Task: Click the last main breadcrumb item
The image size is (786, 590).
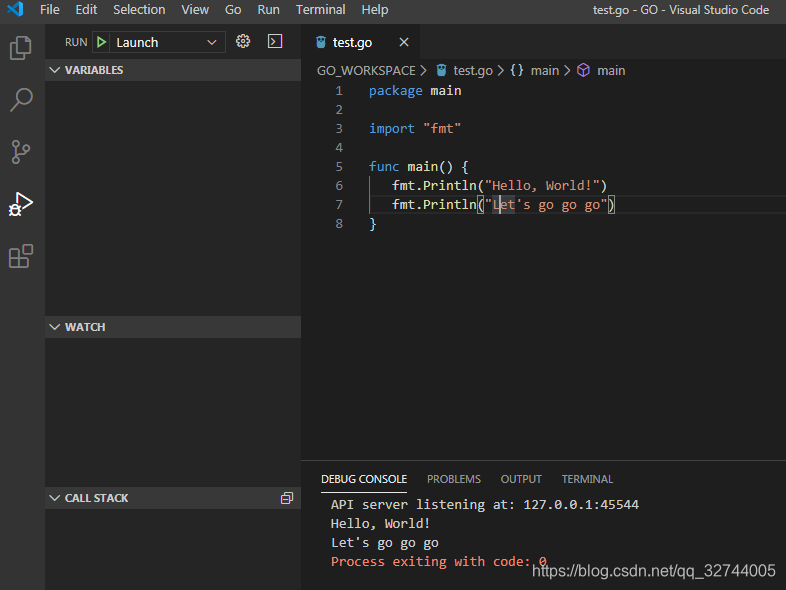Action: 601,71
